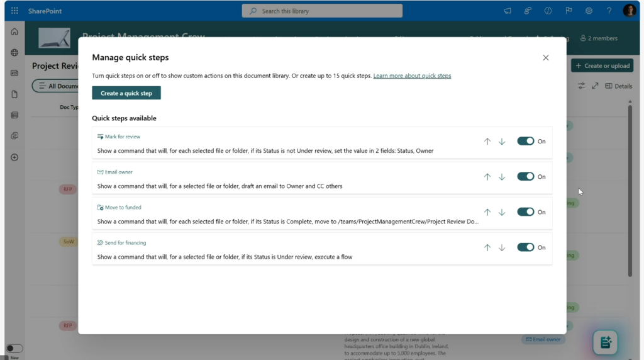Image resolution: width=644 pixels, height=360 pixels.
Task: Click the Project Management Crew site logo
Action: [54, 38]
